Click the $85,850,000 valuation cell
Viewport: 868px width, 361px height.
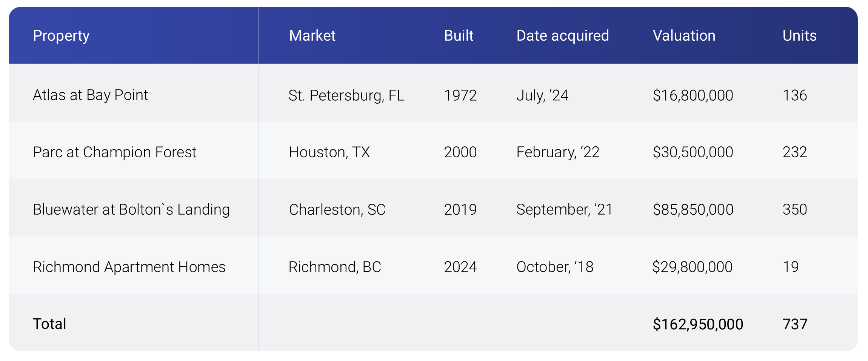[x=693, y=209]
